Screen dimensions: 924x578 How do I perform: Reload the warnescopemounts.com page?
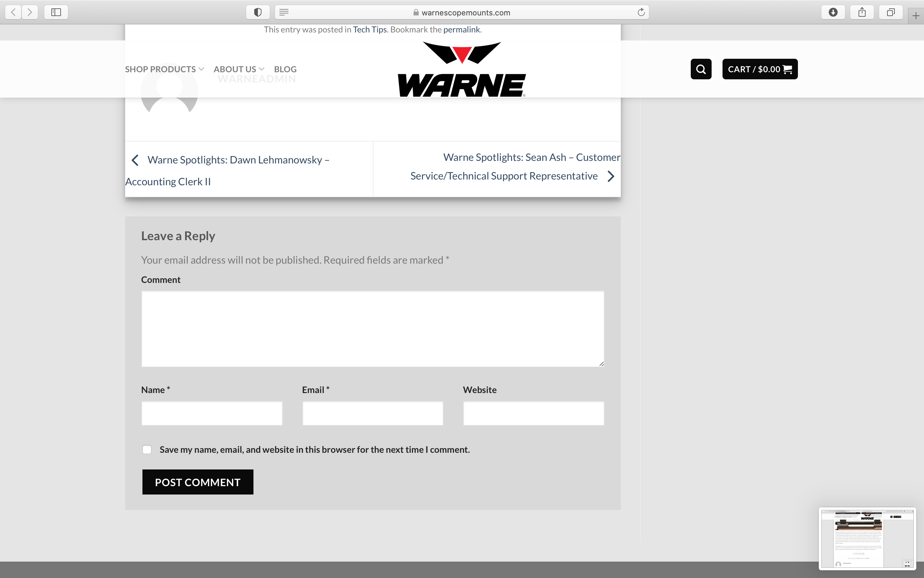coord(641,12)
